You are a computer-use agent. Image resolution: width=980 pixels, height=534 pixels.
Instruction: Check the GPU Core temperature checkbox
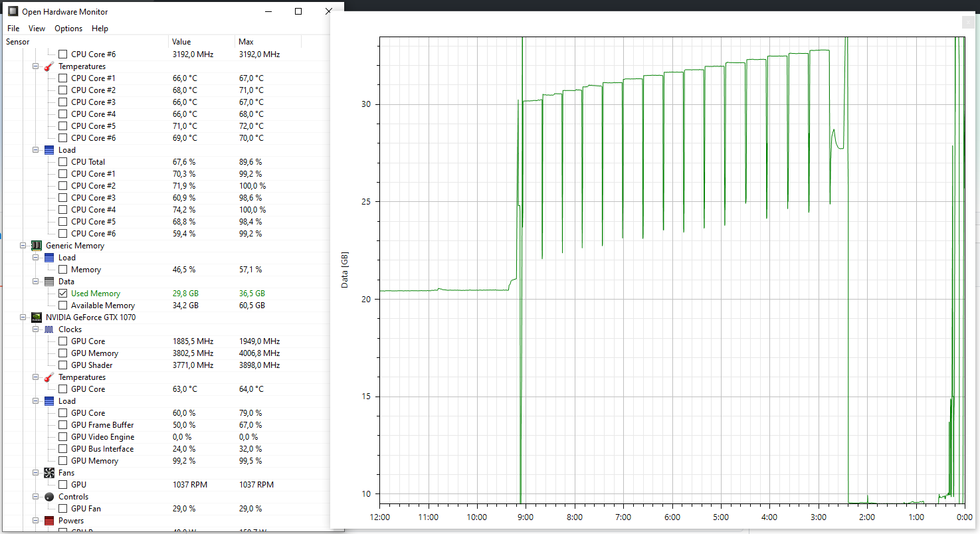62,389
